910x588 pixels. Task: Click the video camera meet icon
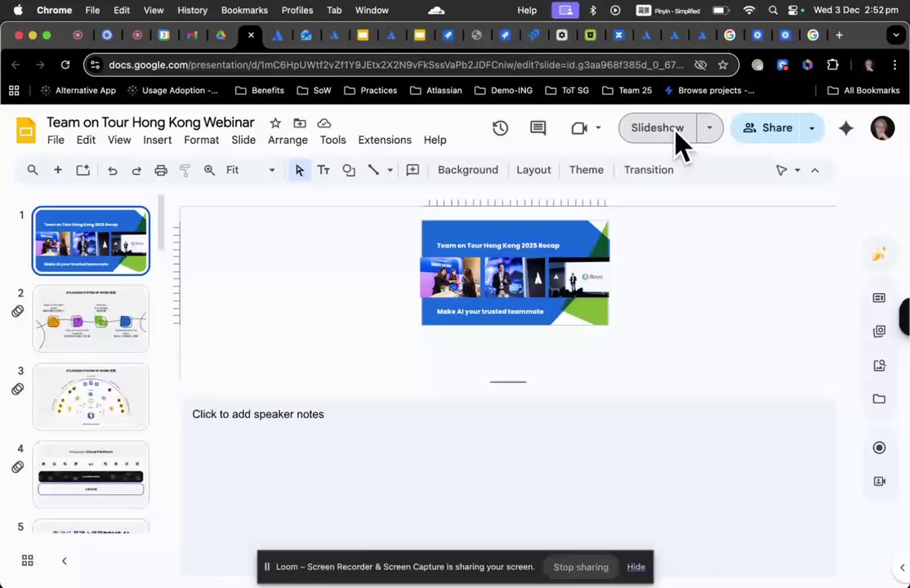tap(578, 127)
